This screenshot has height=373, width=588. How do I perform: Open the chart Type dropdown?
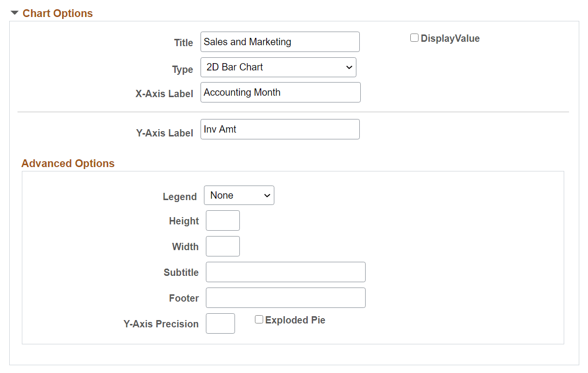point(278,67)
